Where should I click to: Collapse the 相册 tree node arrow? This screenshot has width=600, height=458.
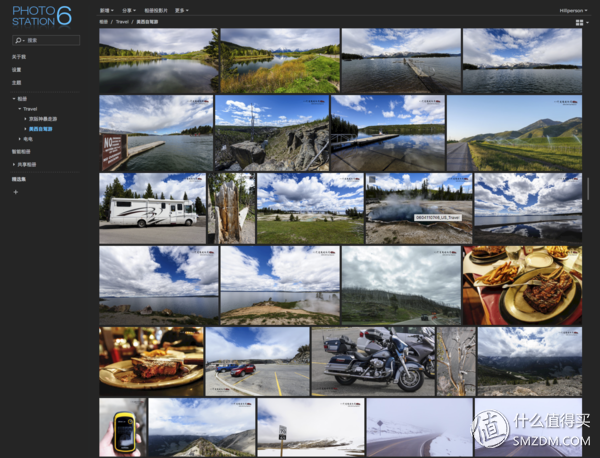tap(14, 99)
